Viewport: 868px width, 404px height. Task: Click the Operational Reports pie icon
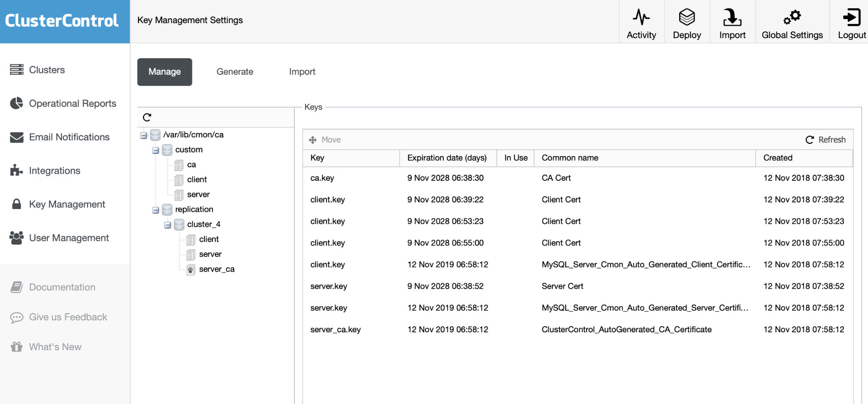[x=17, y=103]
